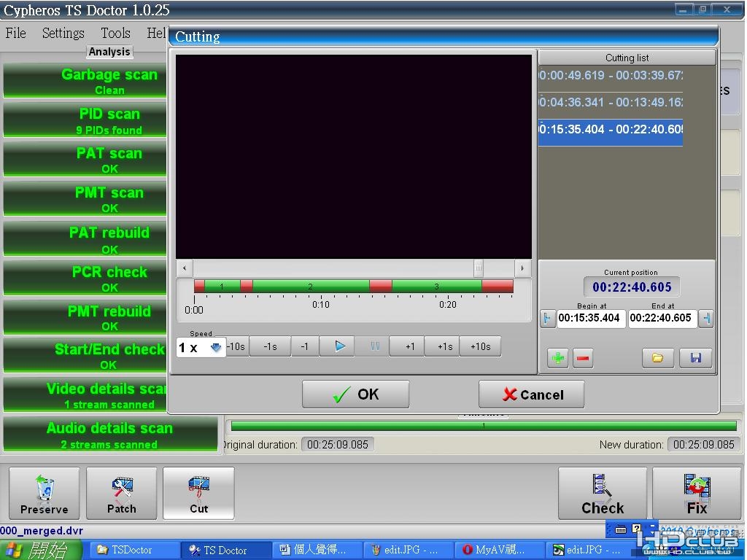Click the video scrollbar left arrow
The width and height of the screenshot is (747, 560).
(185, 268)
